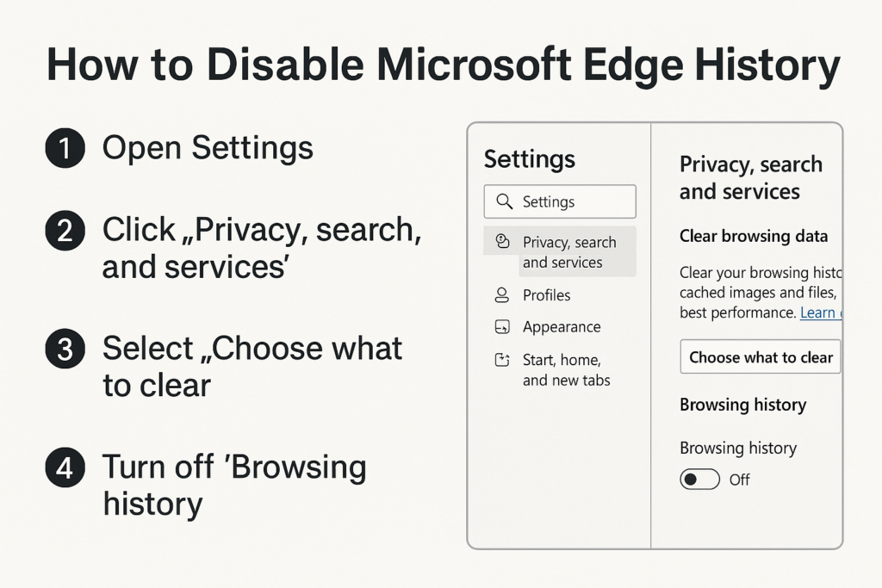Image resolution: width=882 pixels, height=588 pixels.
Task: Follow the Learn more link
Action: point(821,313)
